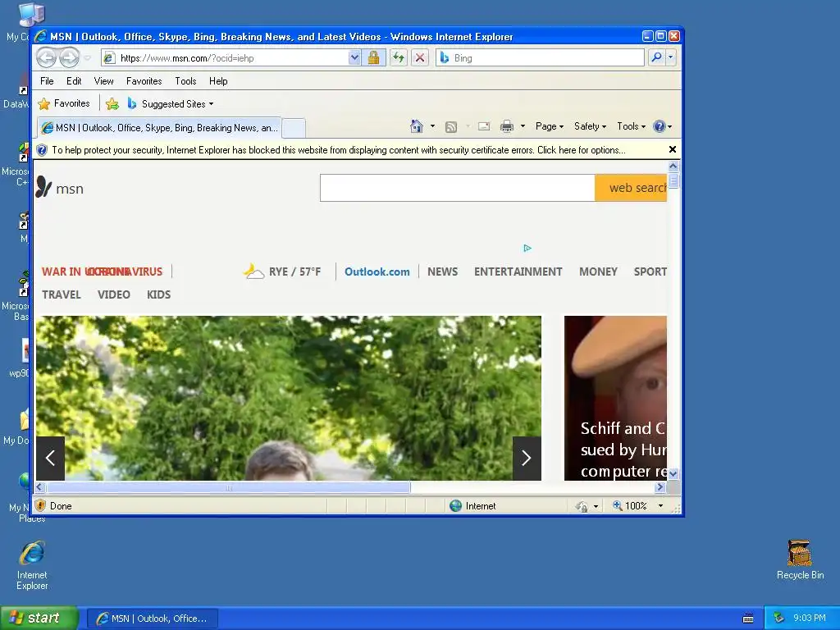
Task: Open the Favorites star button panel
Action: click(64, 103)
